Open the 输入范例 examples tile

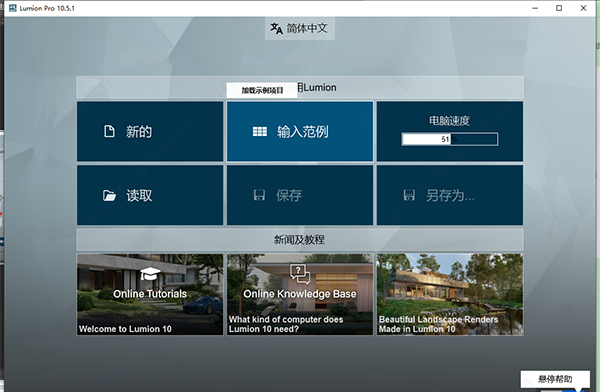click(x=300, y=131)
